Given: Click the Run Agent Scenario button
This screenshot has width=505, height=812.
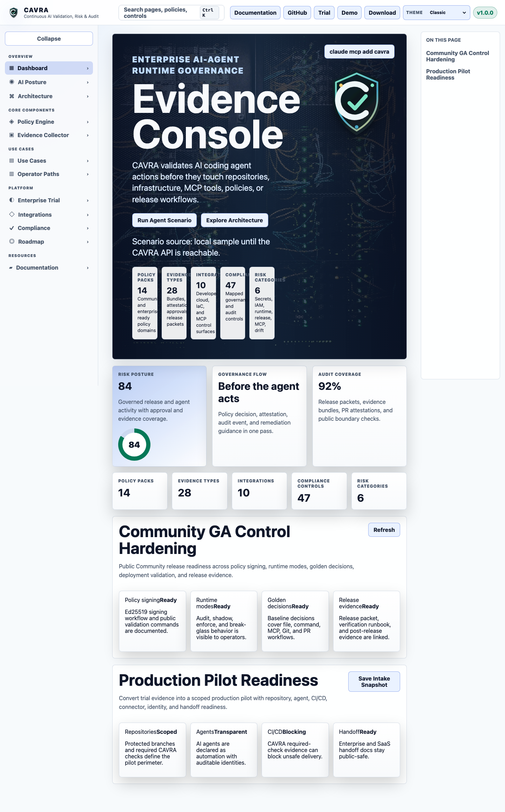Looking at the screenshot, I should (164, 220).
